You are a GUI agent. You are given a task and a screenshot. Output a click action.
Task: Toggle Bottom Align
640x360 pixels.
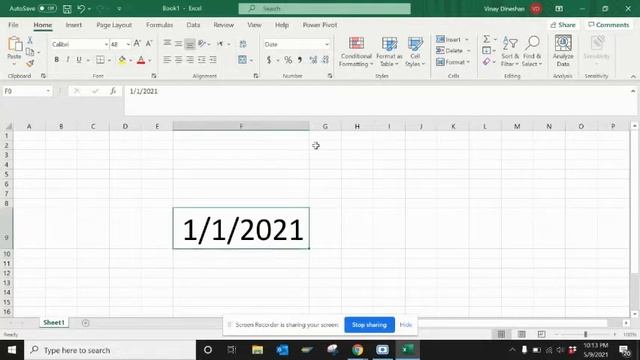190,44
